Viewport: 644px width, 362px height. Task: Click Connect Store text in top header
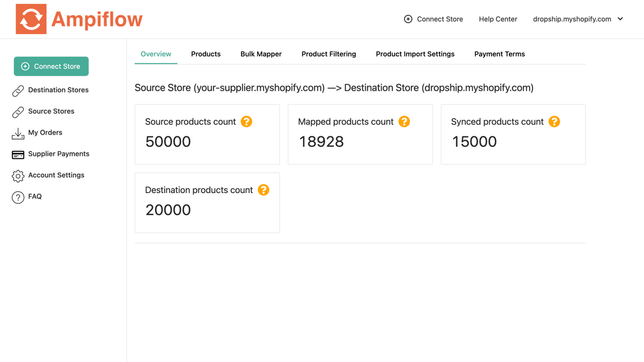[440, 19]
